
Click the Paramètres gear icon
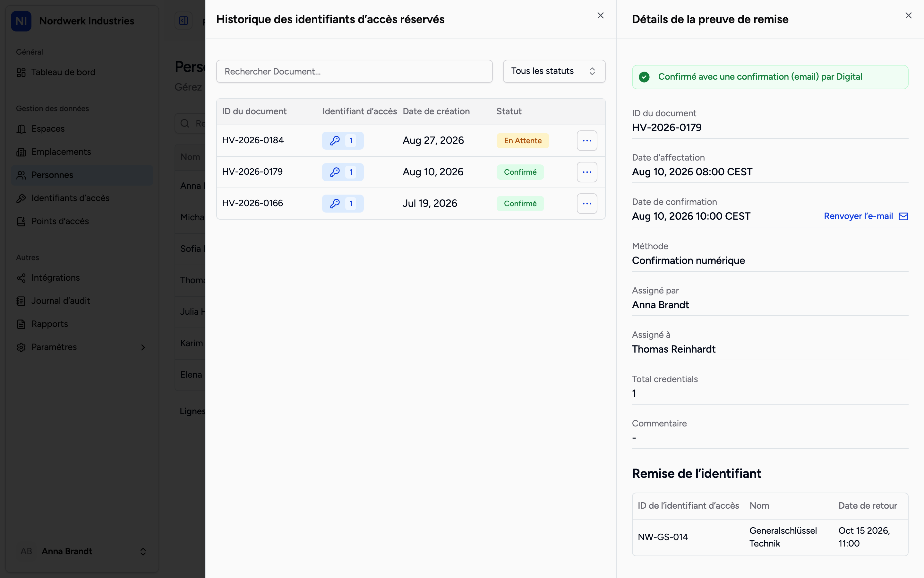point(21,347)
